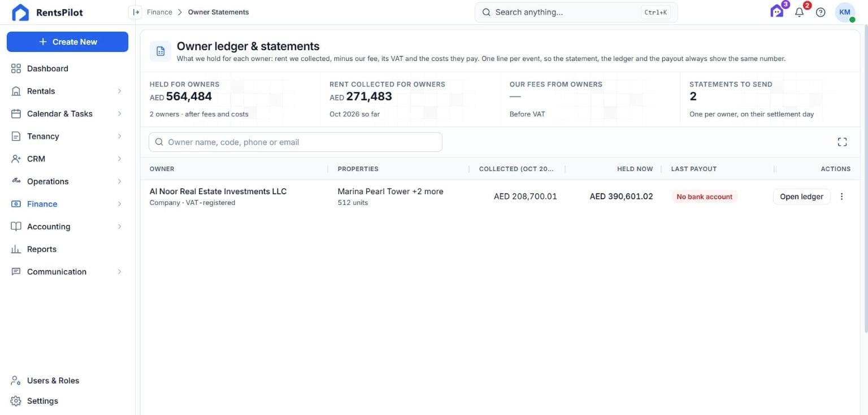Click the magnifier icon in the owner search box
Image resolution: width=868 pixels, height=415 pixels.
159,142
